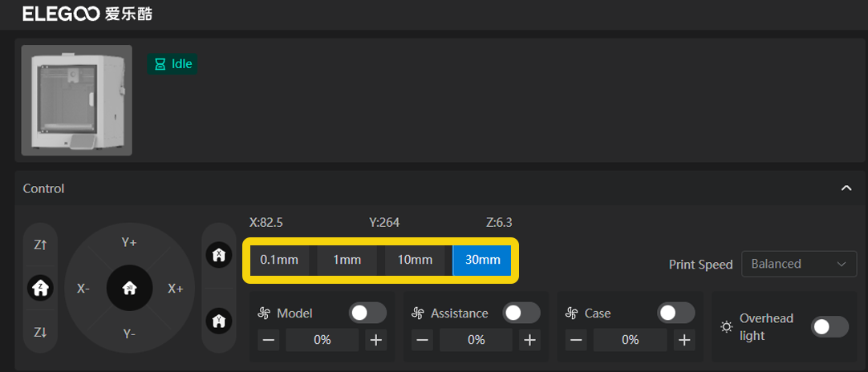Image resolution: width=868 pixels, height=372 pixels.
Task: Home all axes with center button
Action: tap(129, 289)
